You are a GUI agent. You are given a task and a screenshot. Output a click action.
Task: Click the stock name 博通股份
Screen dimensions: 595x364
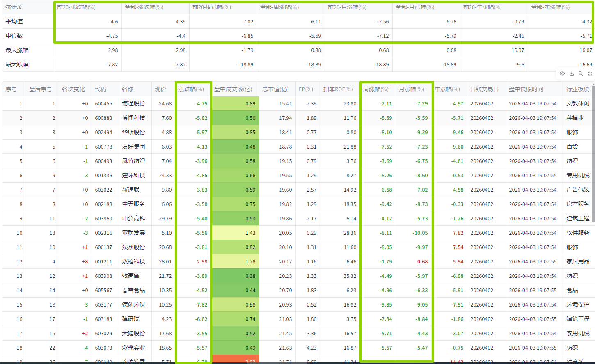tap(133, 103)
